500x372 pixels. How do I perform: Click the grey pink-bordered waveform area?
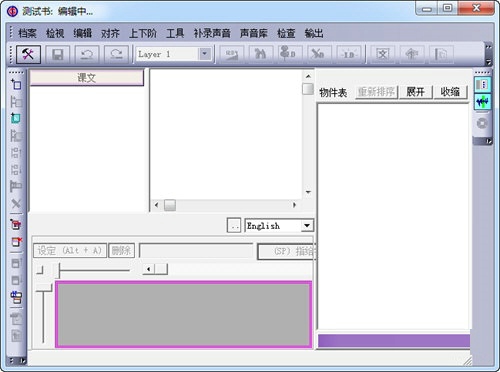coord(184,314)
